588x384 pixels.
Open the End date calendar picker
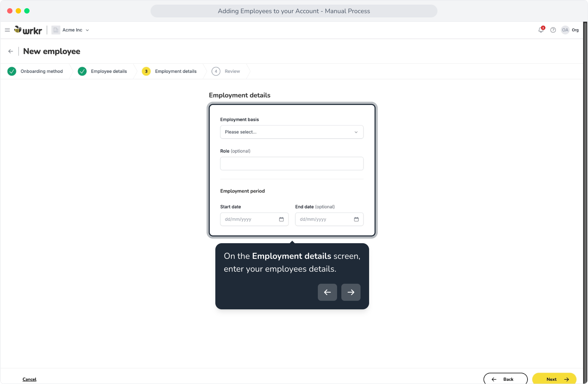pos(356,219)
